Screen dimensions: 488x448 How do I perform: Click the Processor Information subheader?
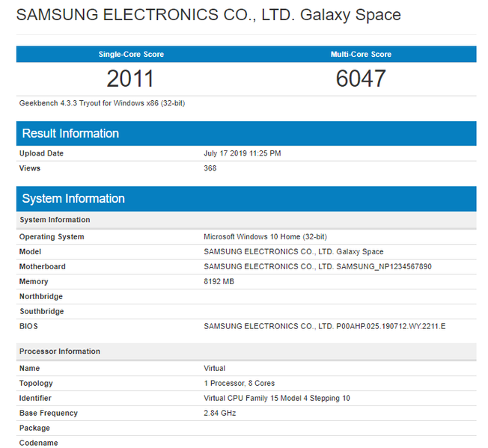(x=60, y=352)
